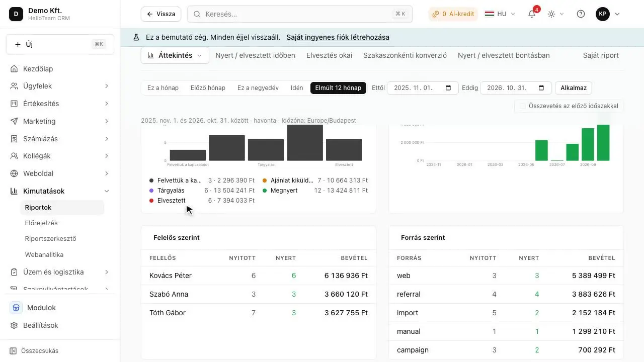Click the Értékesítés sidebar icon
Viewport: 644px width, 362px height.
click(x=14, y=104)
